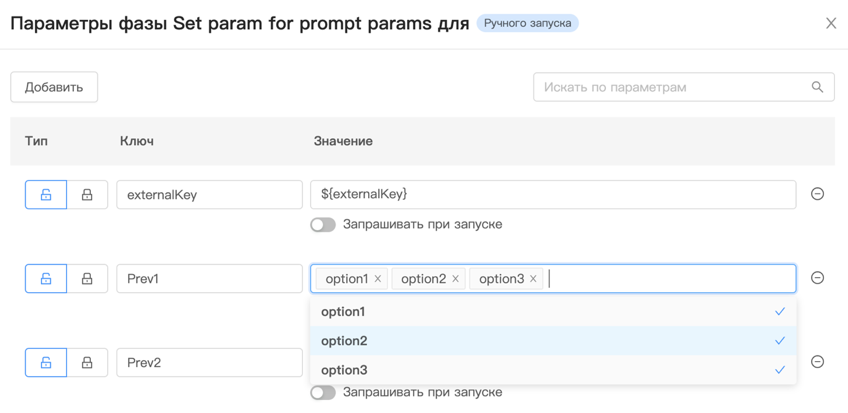The width and height of the screenshot is (848, 413).
Task: Close the phase parameters dialog
Action: click(830, 23)
